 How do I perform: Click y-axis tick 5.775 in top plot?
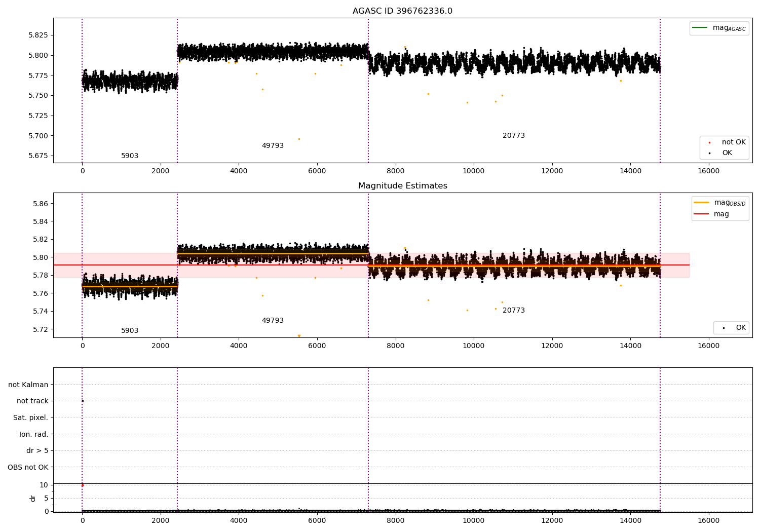click(39, 75)
